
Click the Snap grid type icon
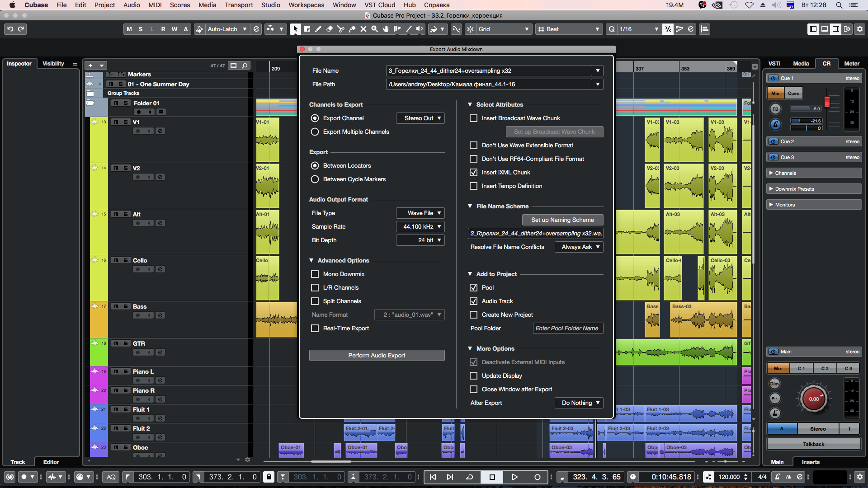471,29
